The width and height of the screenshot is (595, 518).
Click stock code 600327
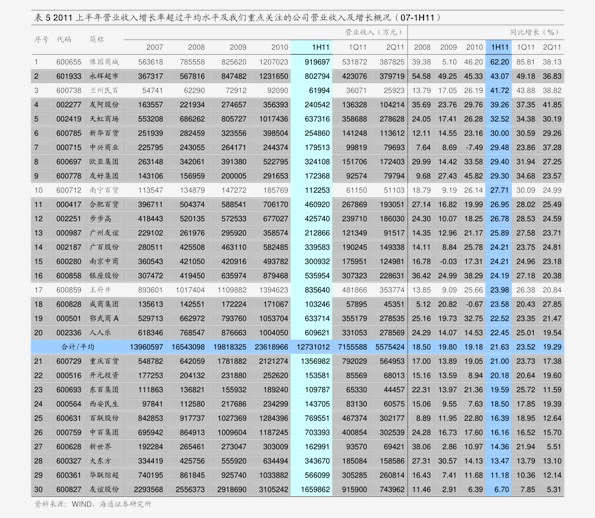69,461
